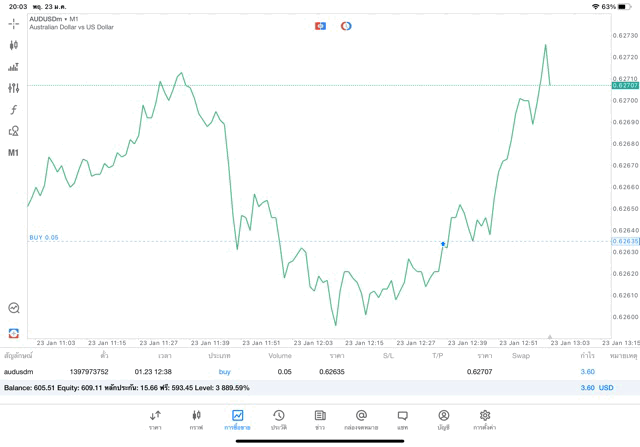Open the objects shapes tool icon
The height and width of the screenshot is (447, 640).
coord(13,131)
